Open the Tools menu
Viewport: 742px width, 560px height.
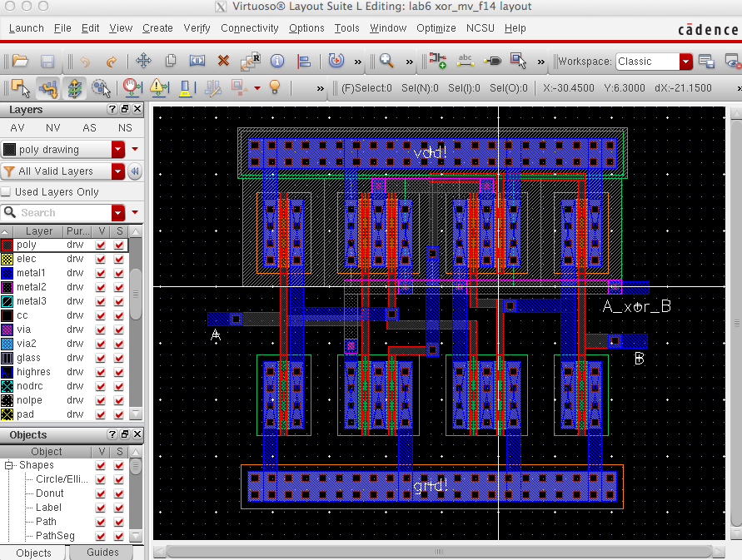[346, 27]
